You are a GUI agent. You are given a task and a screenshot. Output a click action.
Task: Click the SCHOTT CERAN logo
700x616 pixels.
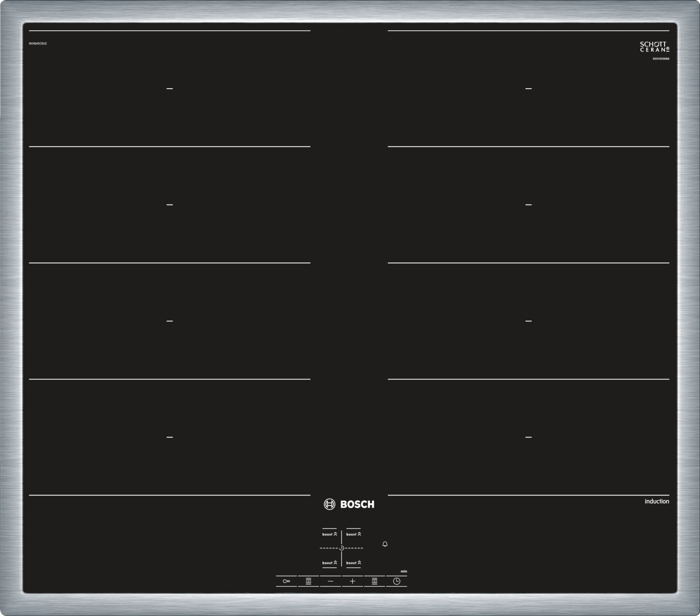click(655, 47)
